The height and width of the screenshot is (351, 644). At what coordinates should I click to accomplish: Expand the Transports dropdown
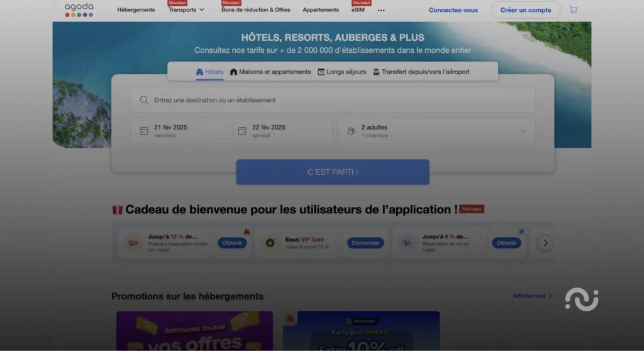186,10
